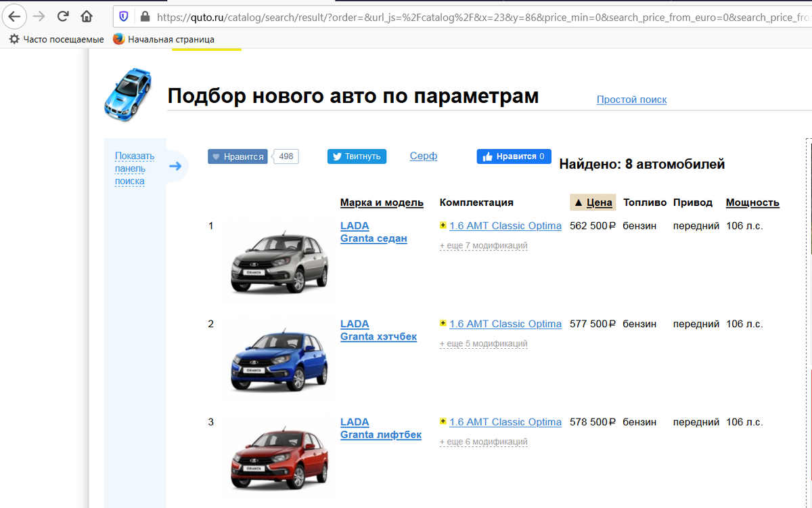The image size is (812, 508).
Task: Click Показать панель поиска link
Action: pos(134,168)
